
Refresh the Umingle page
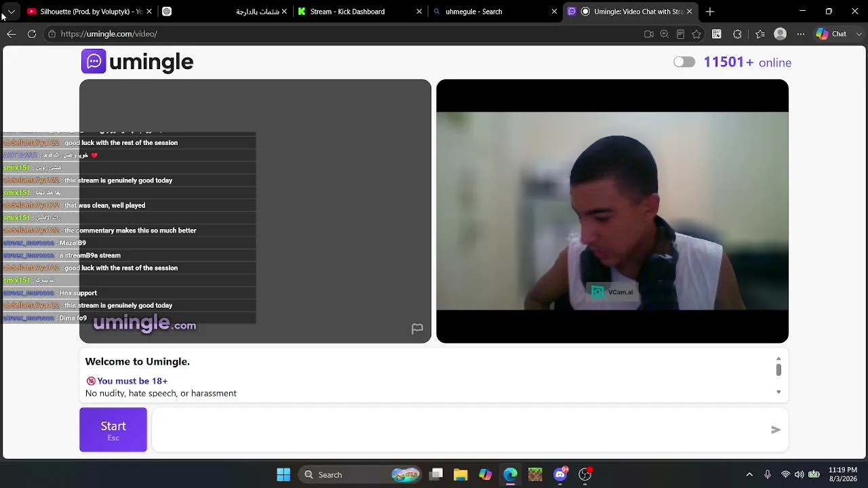[x=32, y=34]
